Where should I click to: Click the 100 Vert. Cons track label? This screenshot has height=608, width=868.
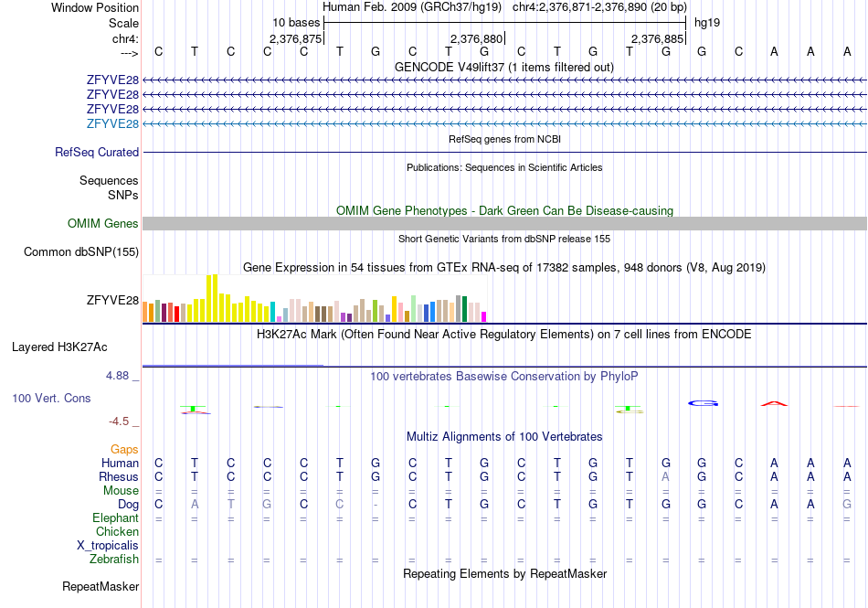51,398
